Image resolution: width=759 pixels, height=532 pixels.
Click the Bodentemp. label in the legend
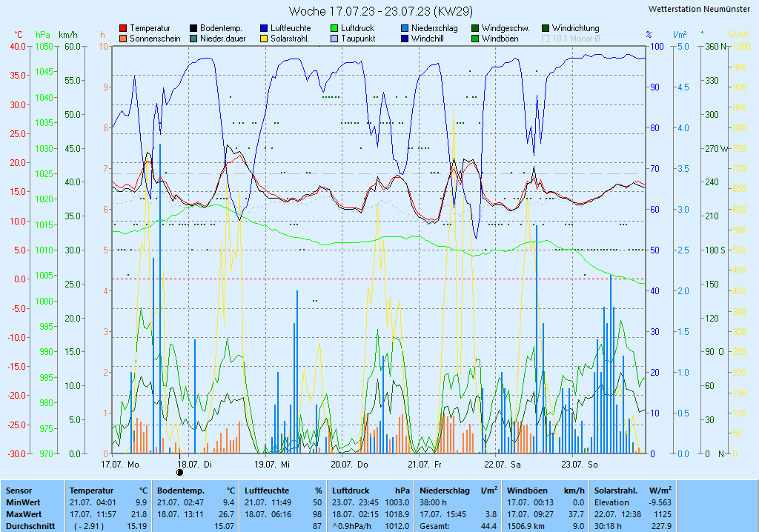[x=221, y=29]
